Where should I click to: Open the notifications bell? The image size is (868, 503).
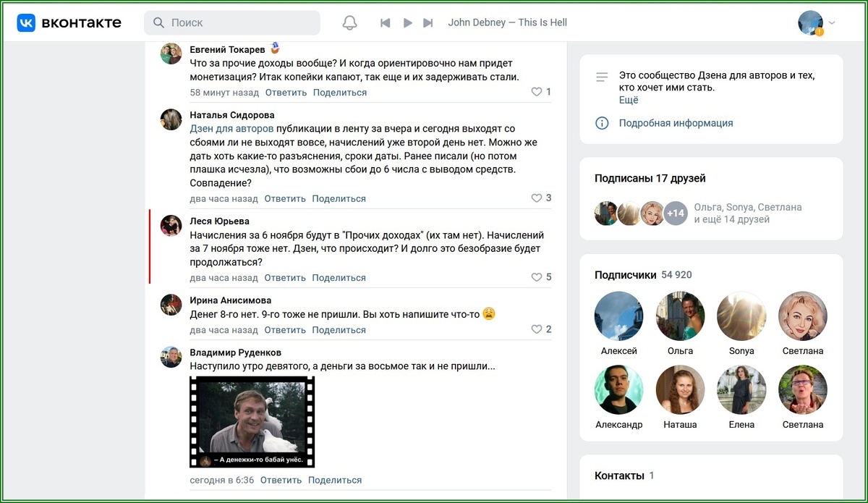349,22
